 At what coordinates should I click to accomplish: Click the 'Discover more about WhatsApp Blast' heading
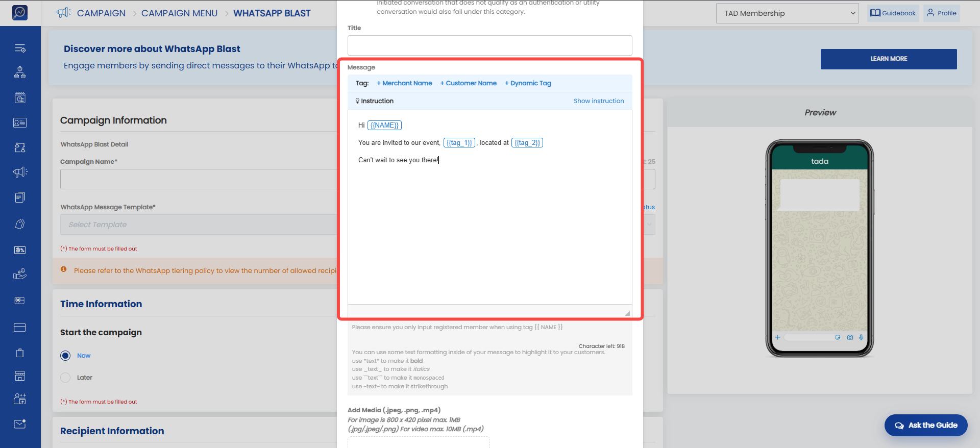tap(152, 49)
